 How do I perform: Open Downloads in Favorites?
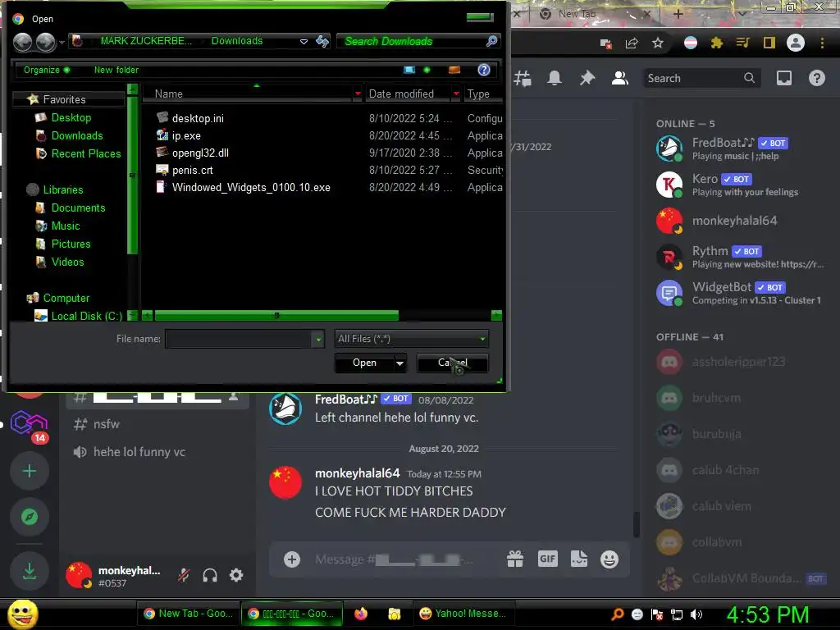pos(76,136)
